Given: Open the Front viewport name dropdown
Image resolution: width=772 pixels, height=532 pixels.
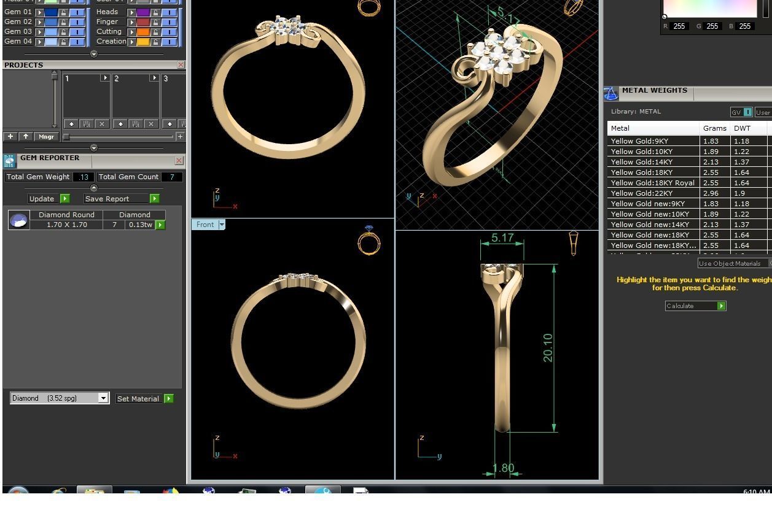Looking at the screenshot, I should click(222, 225).
